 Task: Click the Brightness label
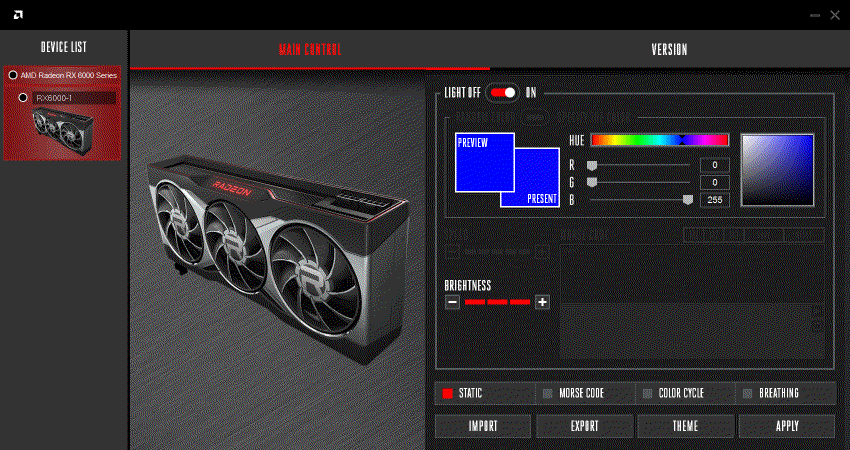[x=467, y=285]
